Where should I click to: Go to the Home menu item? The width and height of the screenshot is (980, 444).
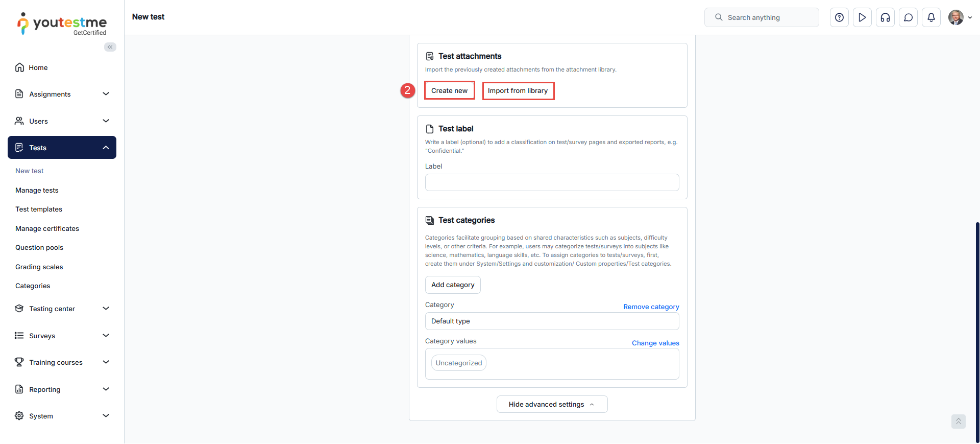click(x=38, y=67)
